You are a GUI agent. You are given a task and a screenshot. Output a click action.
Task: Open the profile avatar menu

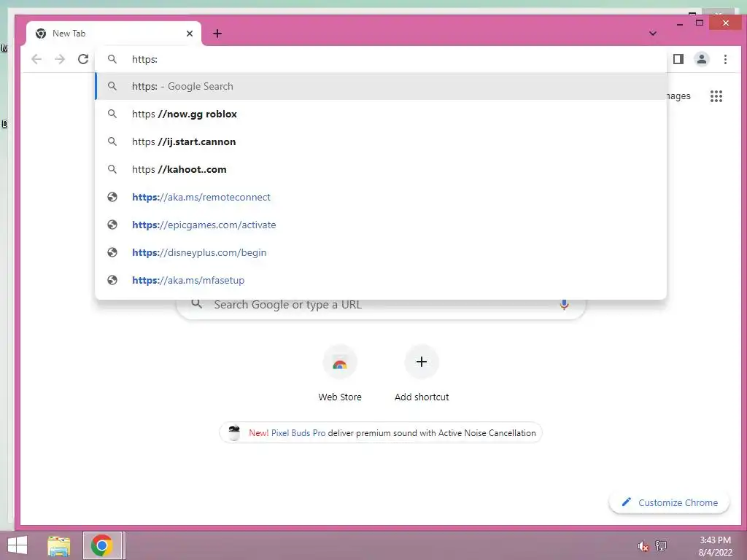click(701, 59)
